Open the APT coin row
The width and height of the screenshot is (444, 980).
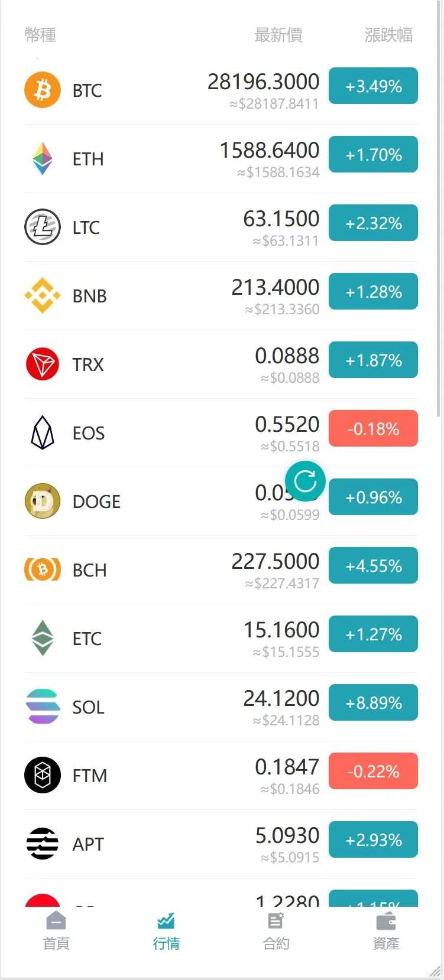click(x=177, y=844)
